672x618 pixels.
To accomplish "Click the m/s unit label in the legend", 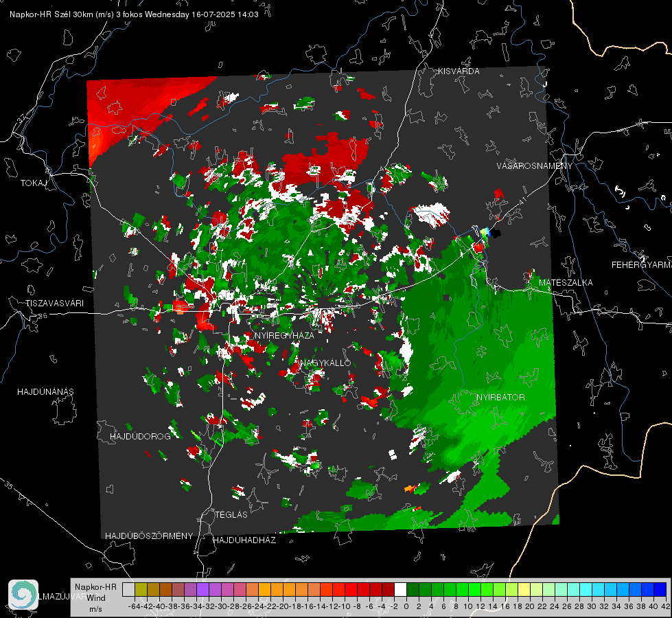I will (95, 609).
